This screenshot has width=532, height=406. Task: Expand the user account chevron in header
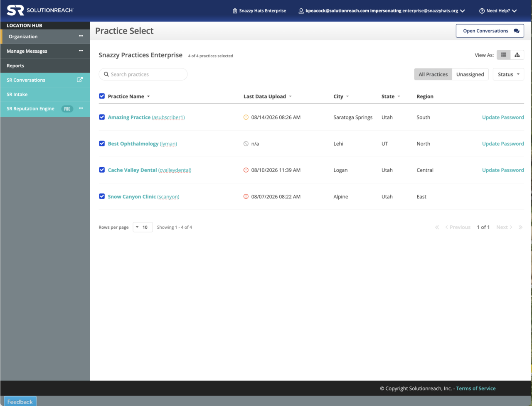click(463, 11)
